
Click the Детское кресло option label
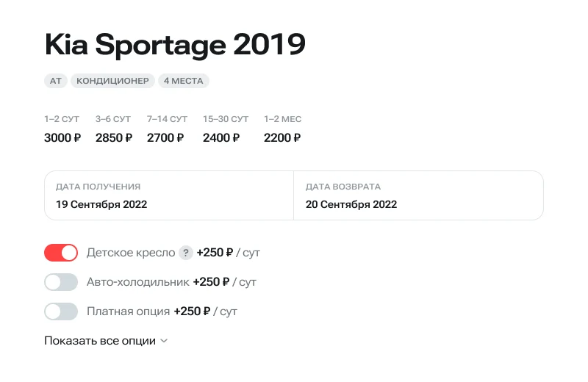coord(131,253)
